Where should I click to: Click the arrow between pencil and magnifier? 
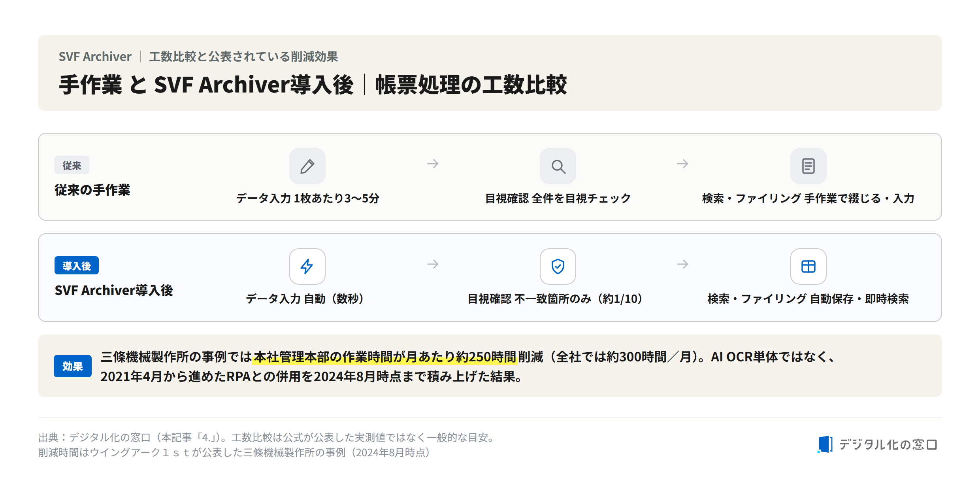coord(433,164)
